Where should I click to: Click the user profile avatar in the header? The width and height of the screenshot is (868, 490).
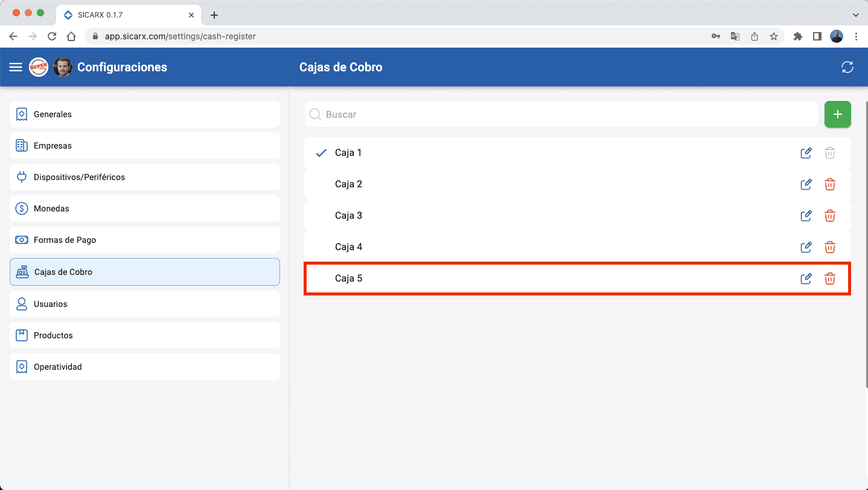pyautogui.click(x=63, y=67)
